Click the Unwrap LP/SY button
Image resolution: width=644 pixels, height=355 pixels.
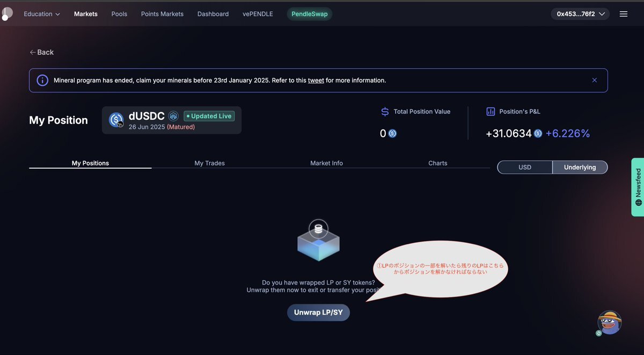pos(318,313)
